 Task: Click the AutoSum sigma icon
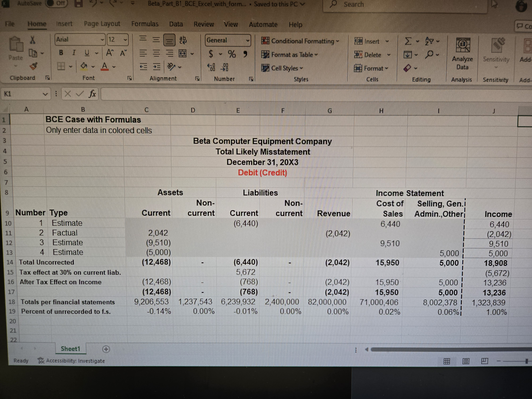coord(408,41)
